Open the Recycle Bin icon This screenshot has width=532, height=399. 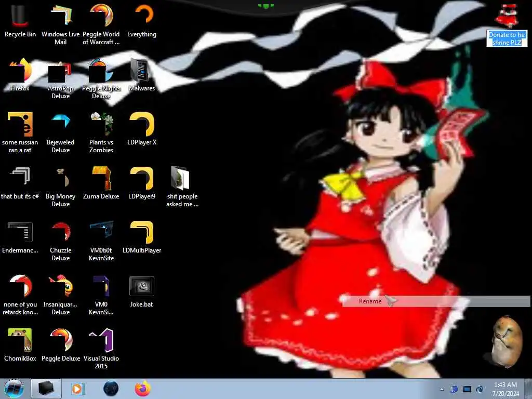pos(20,21)
